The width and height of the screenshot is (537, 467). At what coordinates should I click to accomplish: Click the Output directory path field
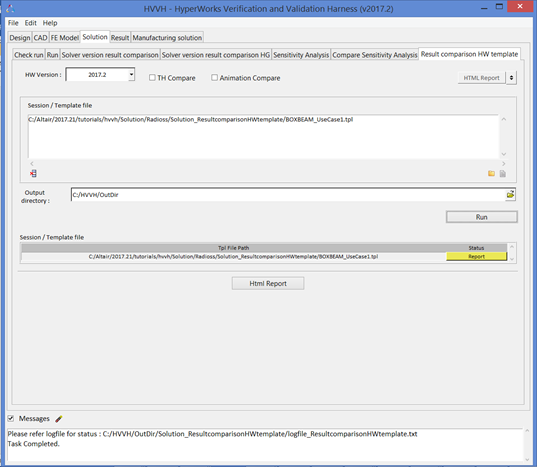pos(288,195)
